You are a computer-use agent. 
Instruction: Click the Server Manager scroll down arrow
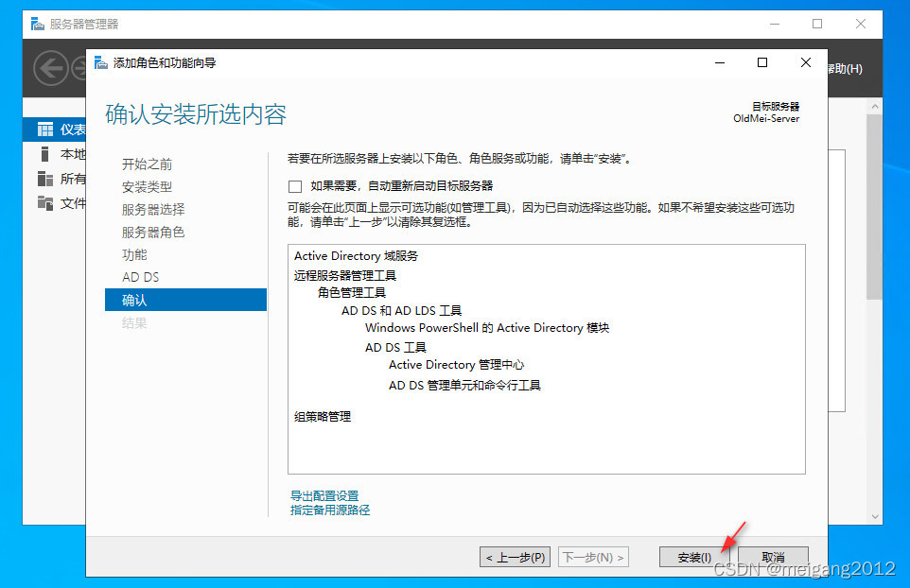[x=875, y=517]
